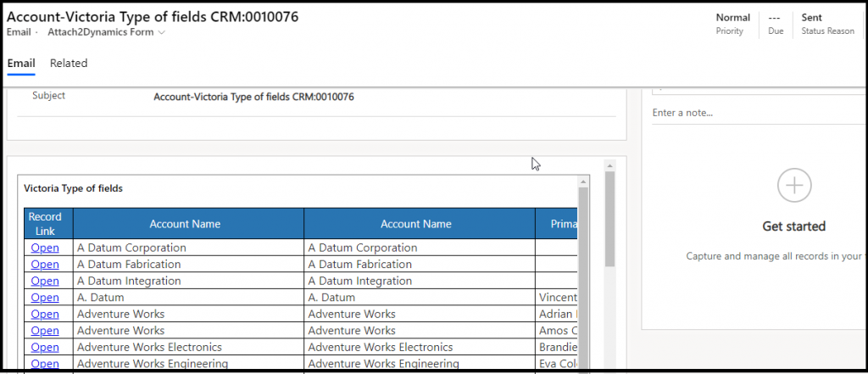The height and width of the screenshot is (374, 868).
Task: Click the Enter a note input field
Action: point(759,113)
